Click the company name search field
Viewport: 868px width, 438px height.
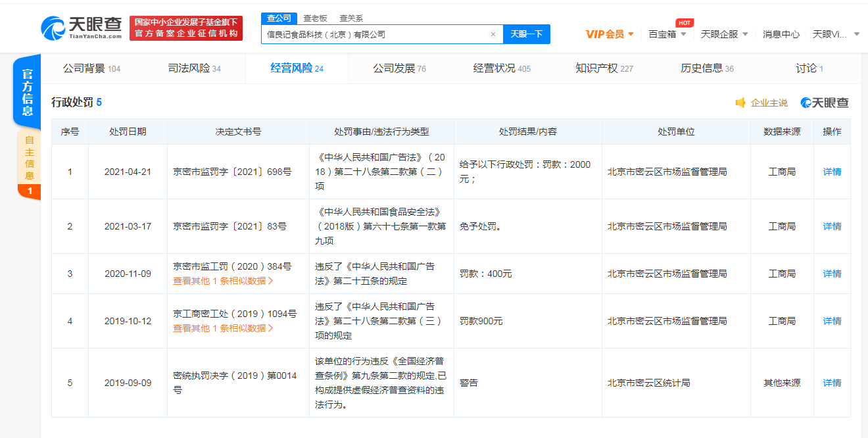(375, 34)
